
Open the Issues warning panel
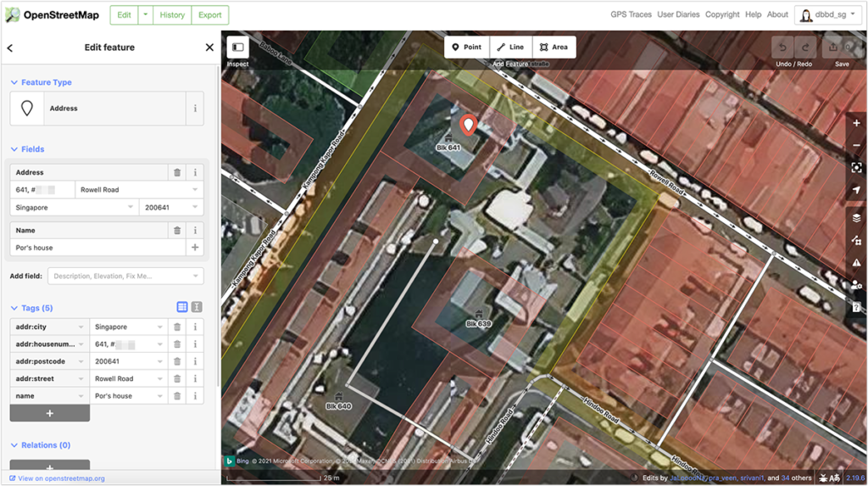click(857, 263)
